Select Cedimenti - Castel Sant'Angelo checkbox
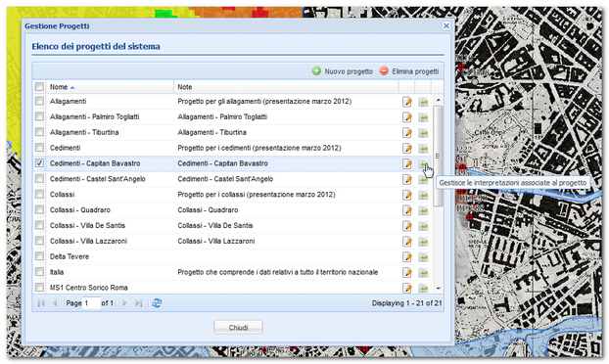 (x=39, y=178)
